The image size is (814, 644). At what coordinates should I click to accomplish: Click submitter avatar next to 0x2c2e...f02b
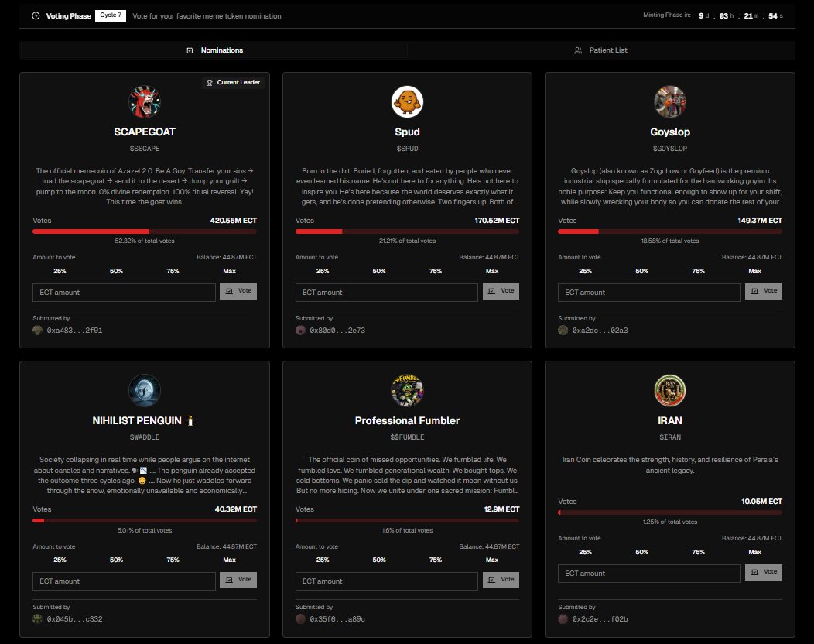click(563, 619)
